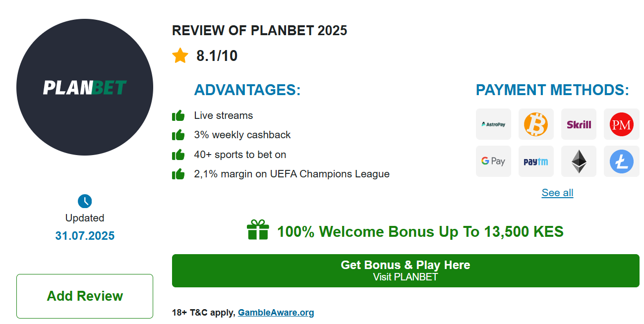Click the AstroPay payment icon
The width and height of the screenshot is (644, 324).
pos(493,124)
